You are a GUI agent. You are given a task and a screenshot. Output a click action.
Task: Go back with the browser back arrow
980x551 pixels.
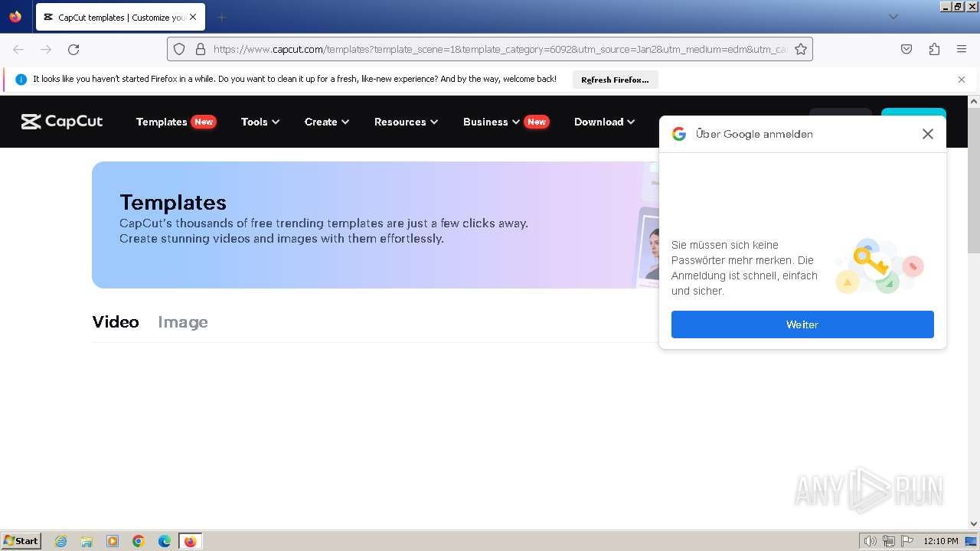18,49
